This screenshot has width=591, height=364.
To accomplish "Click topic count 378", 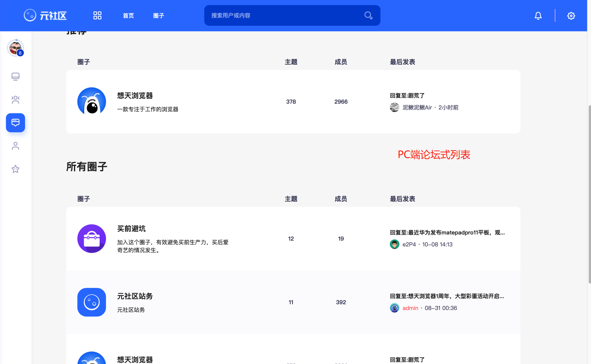I will (x=291, y=102).
